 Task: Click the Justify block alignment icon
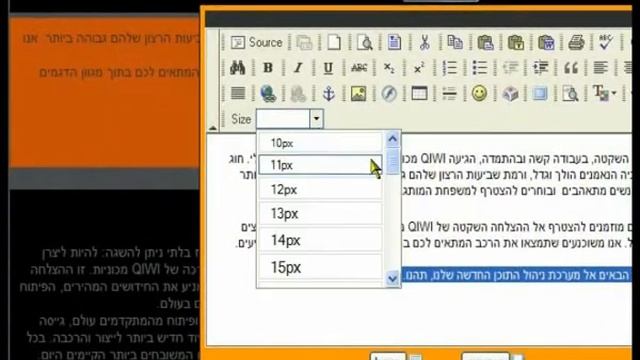pos(238,93)
